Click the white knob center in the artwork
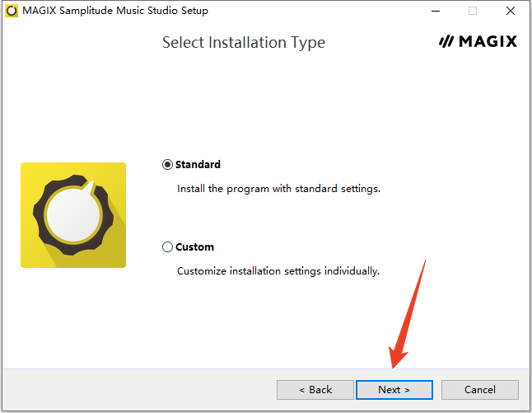The height and width of the screenshot is (413, 532). coord(72,216)
